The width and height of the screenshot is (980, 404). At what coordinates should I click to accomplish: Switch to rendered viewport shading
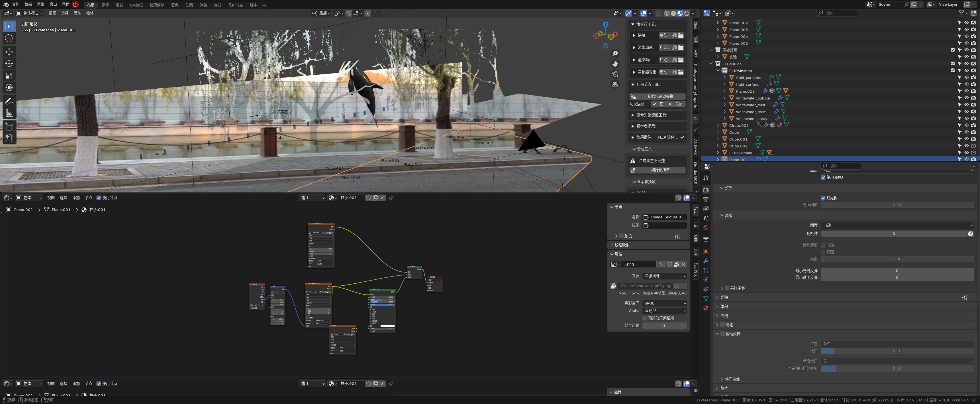point(687,13)
